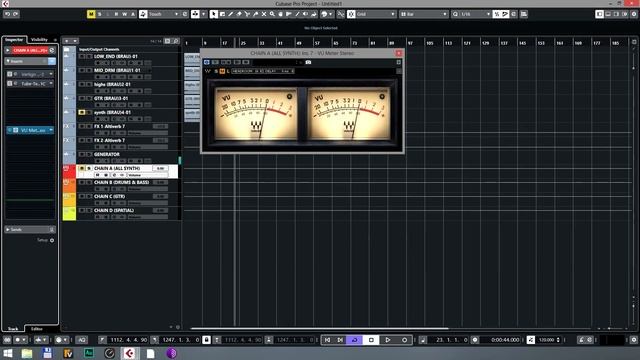Viewport: 640px width, 360px height.
Task: Click the horizontal scrollbar under the timeline
Action: click(319, 328)
